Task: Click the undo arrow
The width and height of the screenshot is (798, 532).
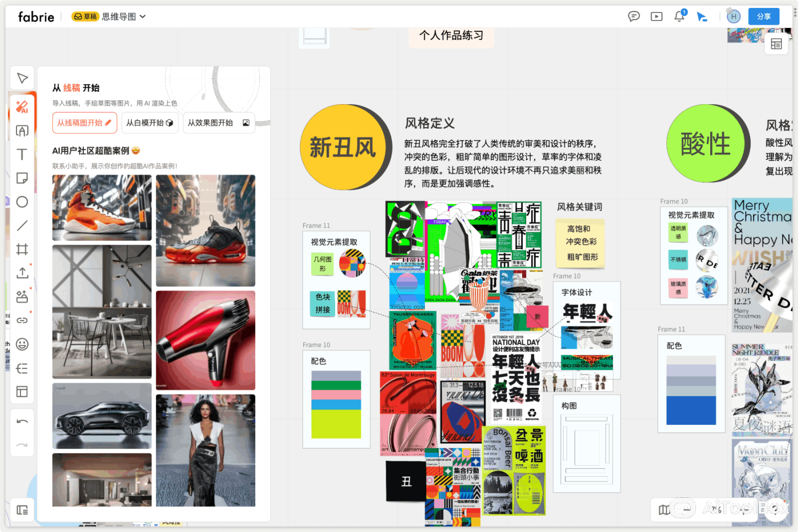Action: pos(22,422)
